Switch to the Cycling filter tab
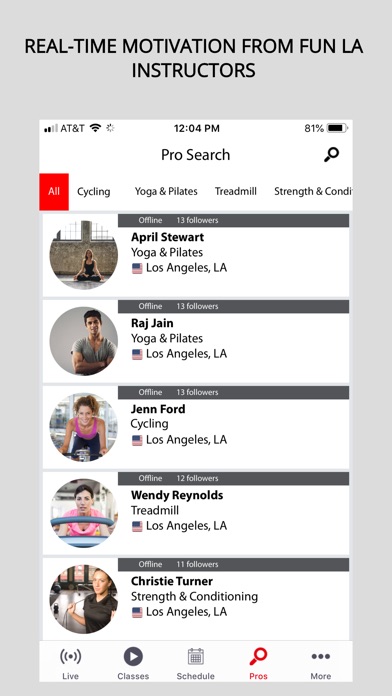The width and height of the screenshot is (392, 696). pyautogui.click(x=94, y=191)
